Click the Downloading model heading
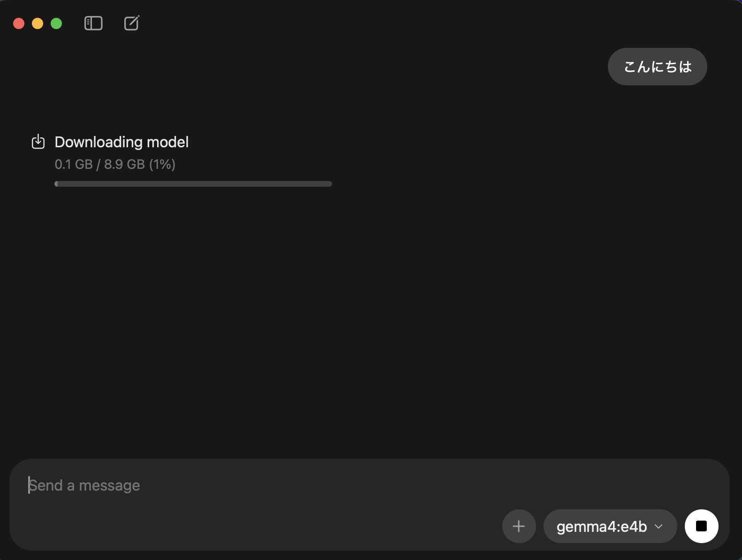Image resolution: width=742 pixels, height=560 pixels. [x=121, y=142]
